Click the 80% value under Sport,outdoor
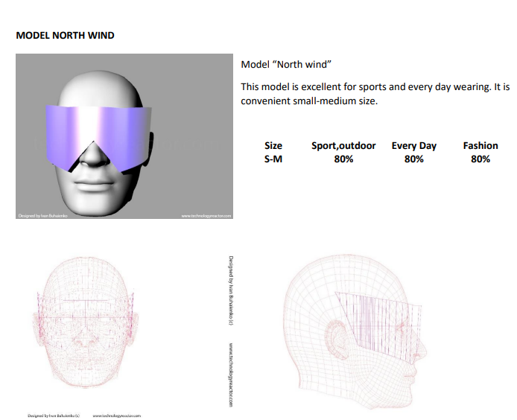The width and height of the screenshot is (517, 420). tap(343, 159)
